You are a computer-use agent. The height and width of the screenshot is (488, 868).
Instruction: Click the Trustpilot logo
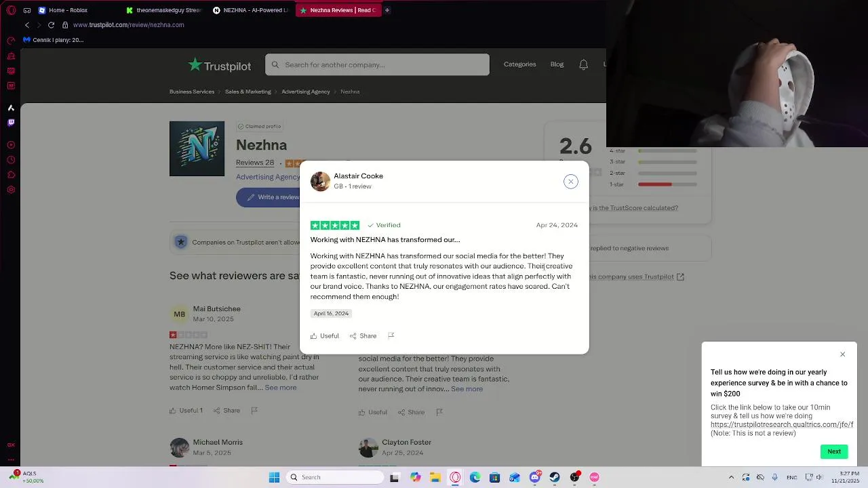(220, 65)
